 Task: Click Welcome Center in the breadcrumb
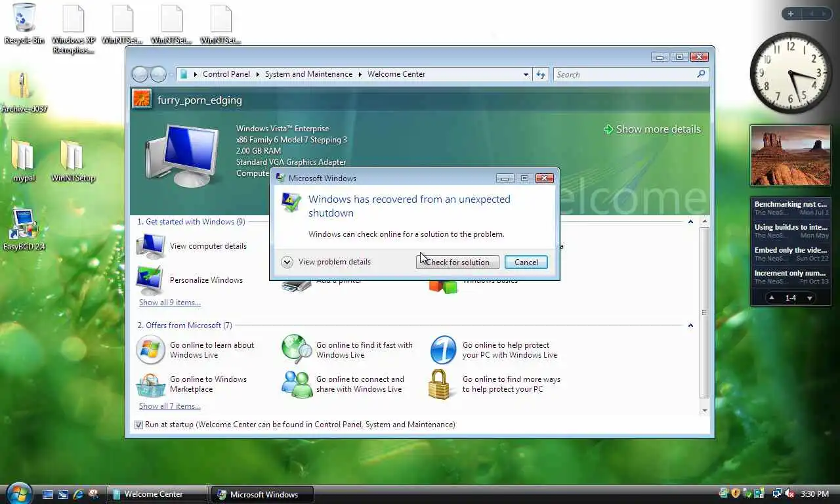396,74
